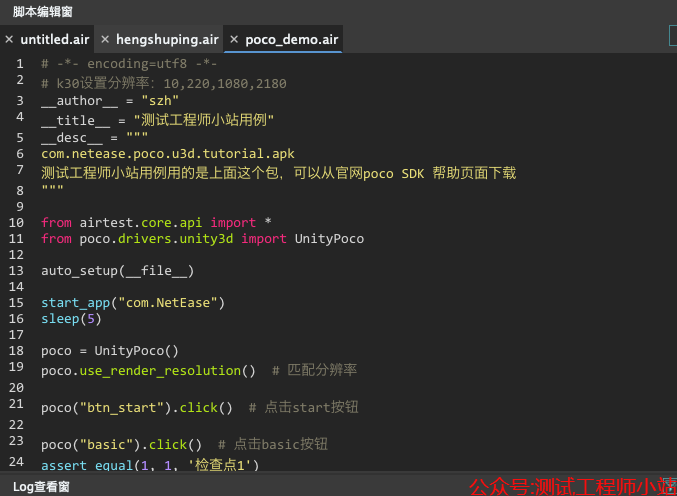Click com.netease.poco.u3d.tutorial.apk text

[x=168, y=154]
